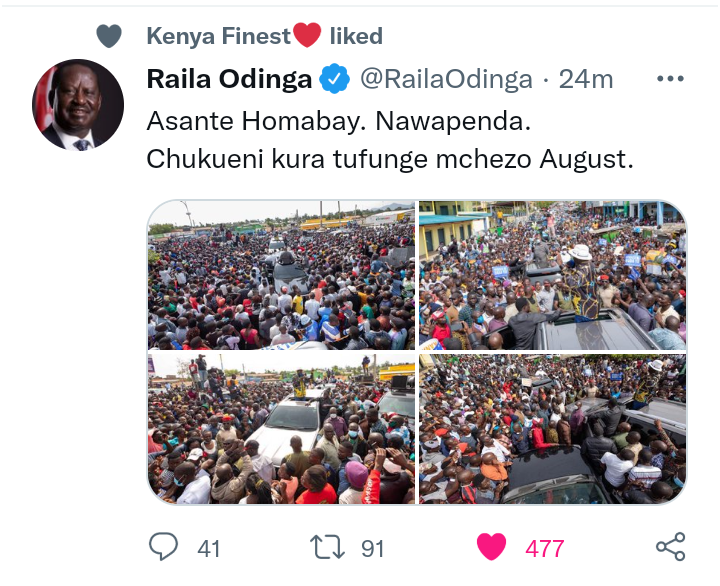Click the reply speech bubble icon
The height and width of the screenshot is (586, 720).
(163, 546)
